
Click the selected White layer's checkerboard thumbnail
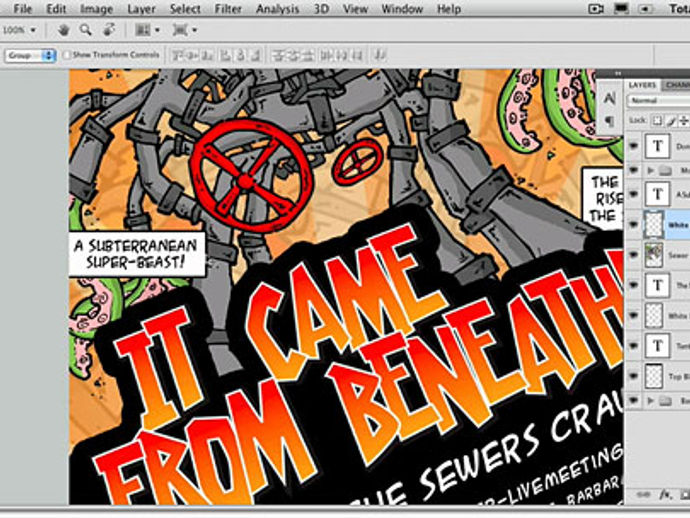point(654,224)
